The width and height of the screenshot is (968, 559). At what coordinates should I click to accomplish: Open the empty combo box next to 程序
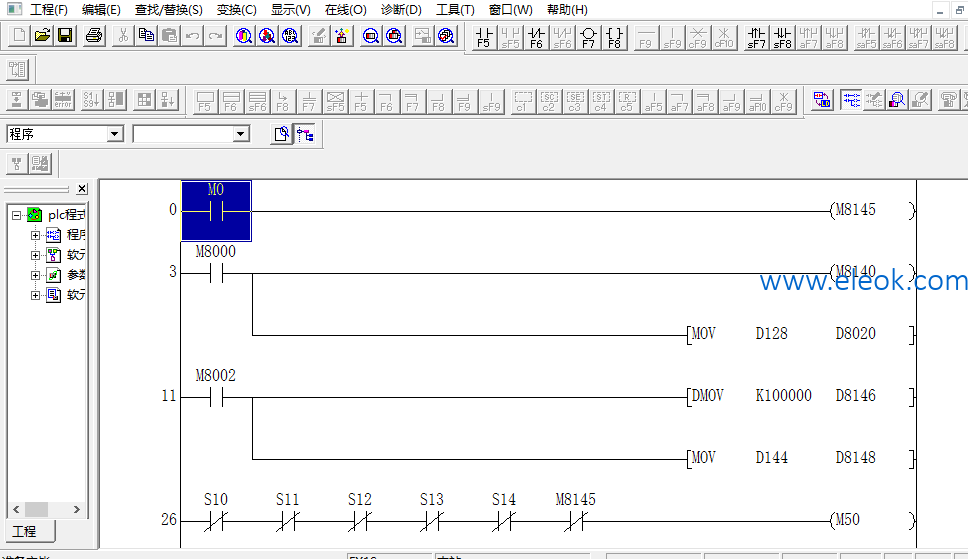click(x=241, y=134)
